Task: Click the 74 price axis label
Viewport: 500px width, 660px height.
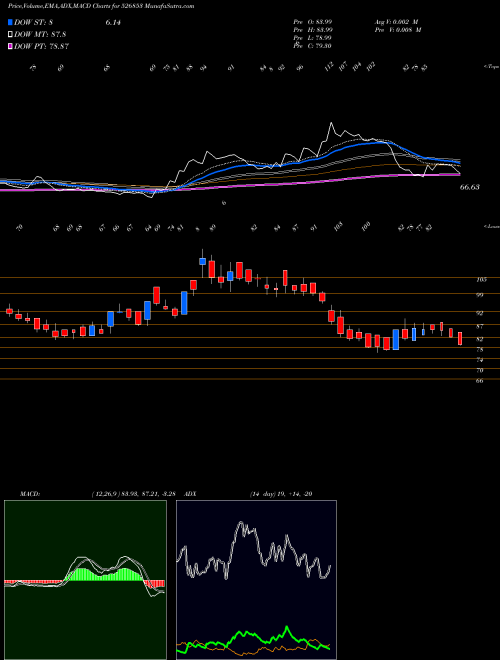Action: pos(479,360)
